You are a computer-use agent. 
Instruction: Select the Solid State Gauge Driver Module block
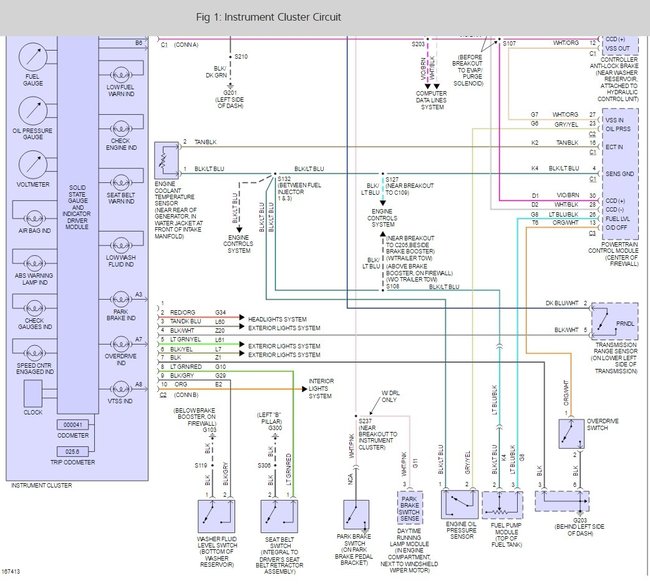point(78,224)
